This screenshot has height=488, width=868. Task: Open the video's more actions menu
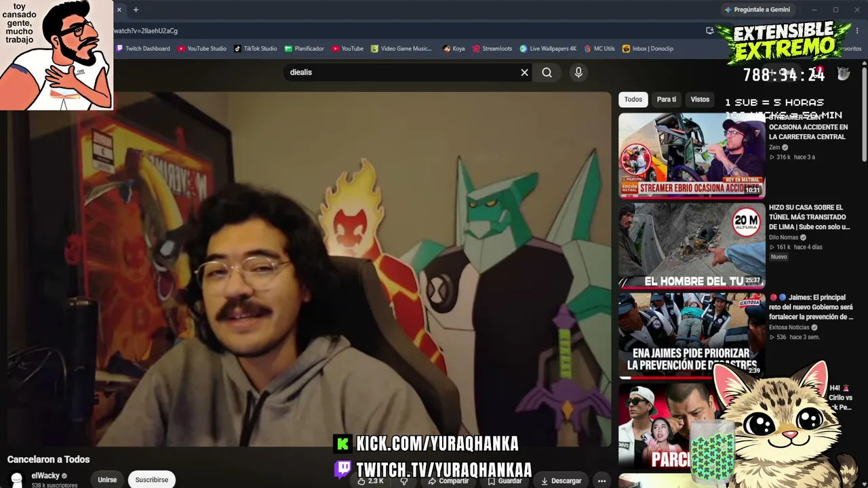click(601, 481)
